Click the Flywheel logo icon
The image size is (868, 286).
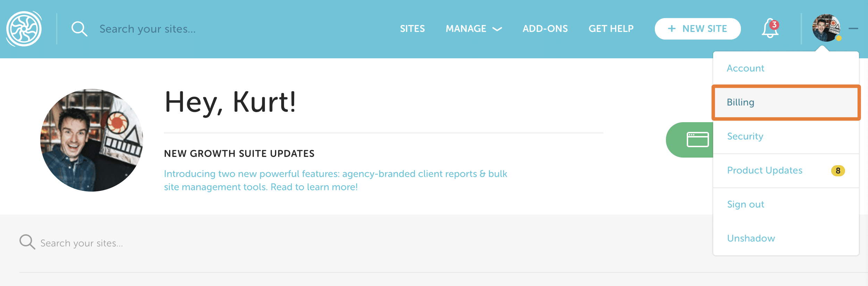(24, 29)
